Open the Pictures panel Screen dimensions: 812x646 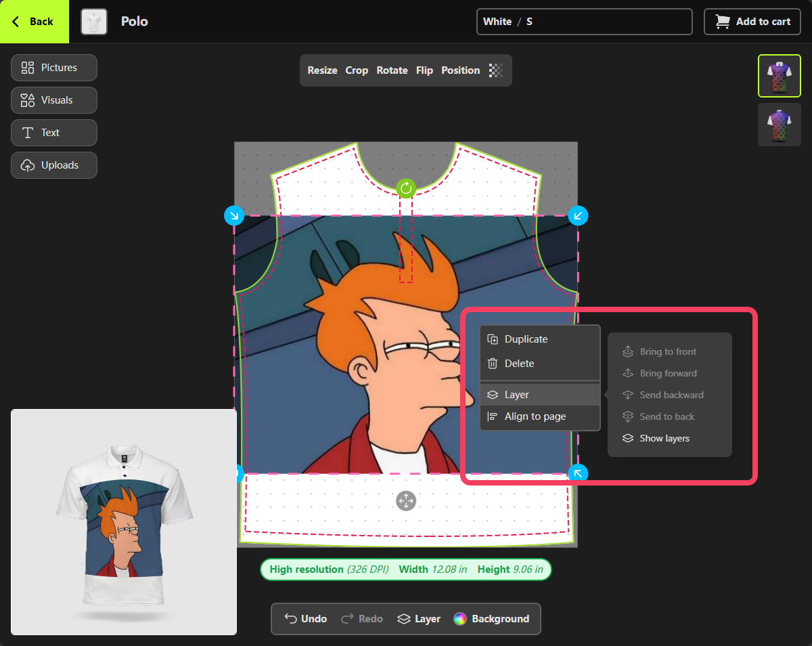tap(54, 68)
